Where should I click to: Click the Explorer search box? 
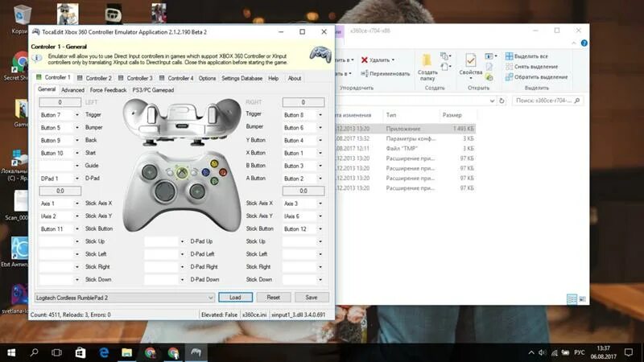click(x=548, y=101)
